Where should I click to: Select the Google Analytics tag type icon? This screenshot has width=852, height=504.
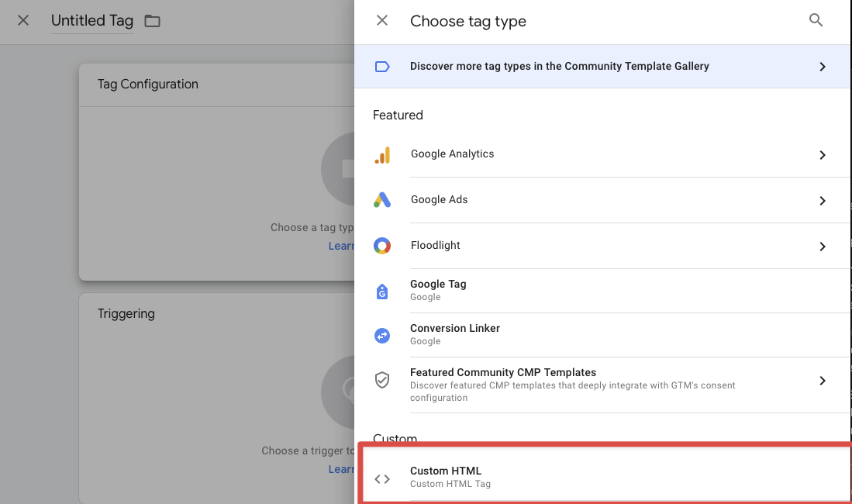click(x=382, y=154)
